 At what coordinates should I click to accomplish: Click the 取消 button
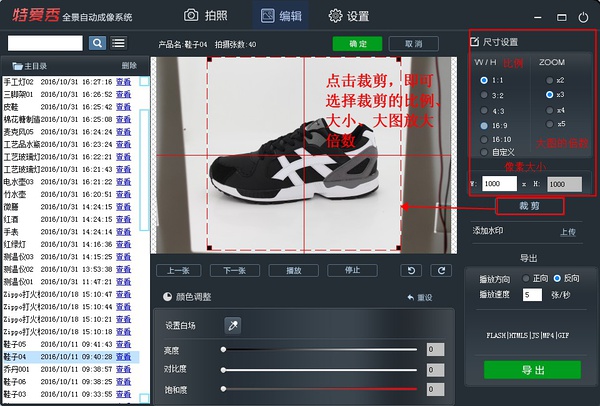pyautogui.click(x=414, y=44)
